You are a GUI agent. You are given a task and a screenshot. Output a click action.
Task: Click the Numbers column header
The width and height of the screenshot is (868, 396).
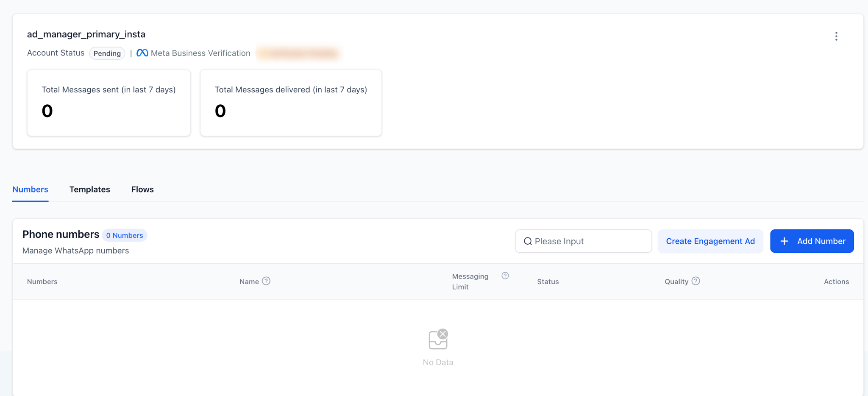coord(42,282)
